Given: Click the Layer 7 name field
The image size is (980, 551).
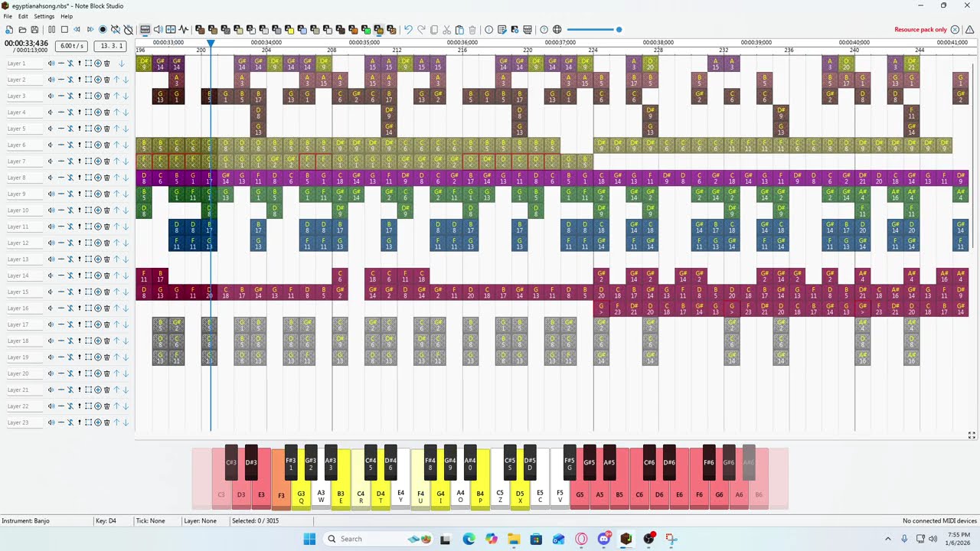Looking at the screenshot, I should (x=24, y=161).
